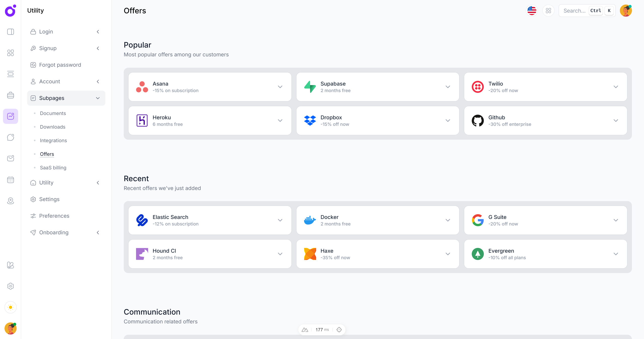Open the Preferences link
Screen dimensions: 644x339
tap(54, 216)
